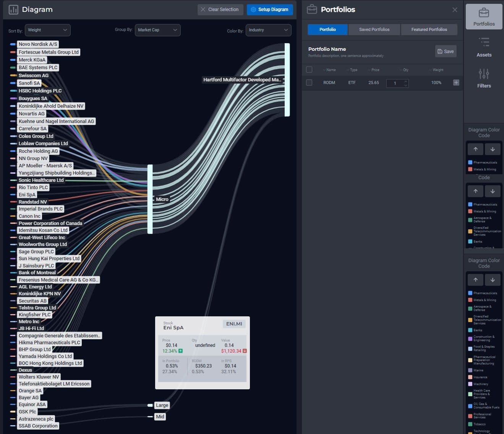This screenshot has height=434, width=504.
Task: Close the Portfolios panel with the X
Action: [x=455, y=10]
